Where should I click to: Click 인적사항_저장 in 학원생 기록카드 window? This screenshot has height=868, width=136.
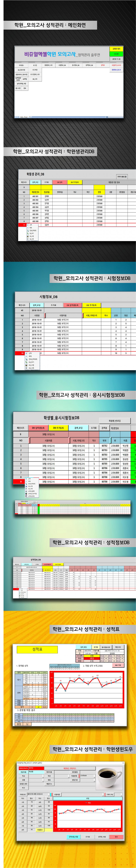pyautogui.click(x=74, y=837)
